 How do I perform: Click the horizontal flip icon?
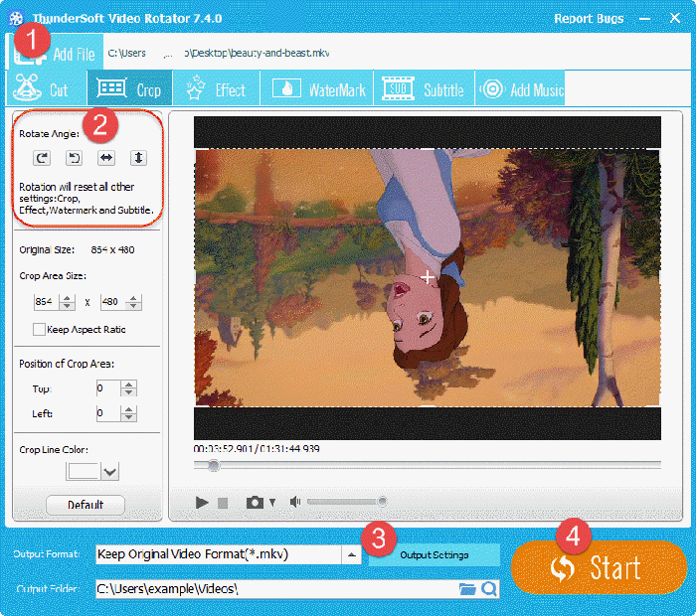[105, 158]
